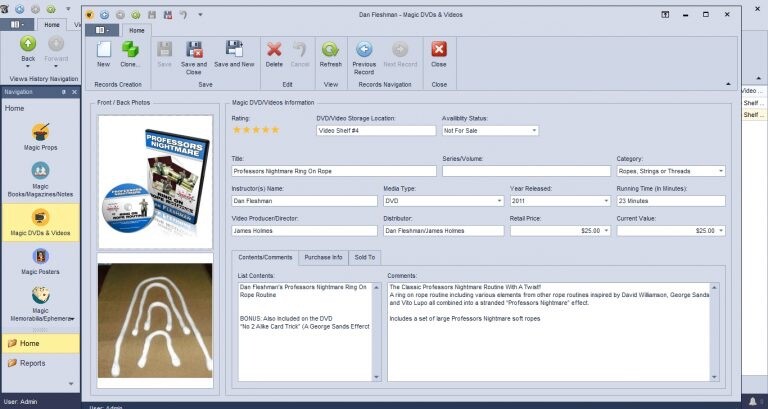Image resolution: width=768 pixels, height=409 pixels.
Task: Click the notification bell in status bar
Action: [x=753, y=402]
